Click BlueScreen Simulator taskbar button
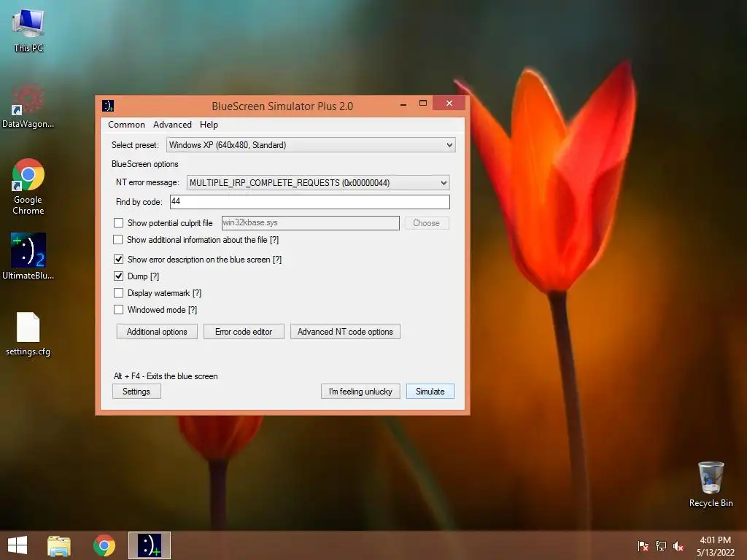Screen dimensions: 747x560 [149, 545]
